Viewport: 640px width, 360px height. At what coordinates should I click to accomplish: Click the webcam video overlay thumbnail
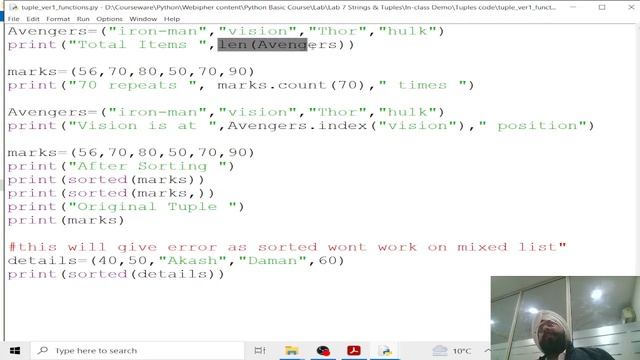565,318
